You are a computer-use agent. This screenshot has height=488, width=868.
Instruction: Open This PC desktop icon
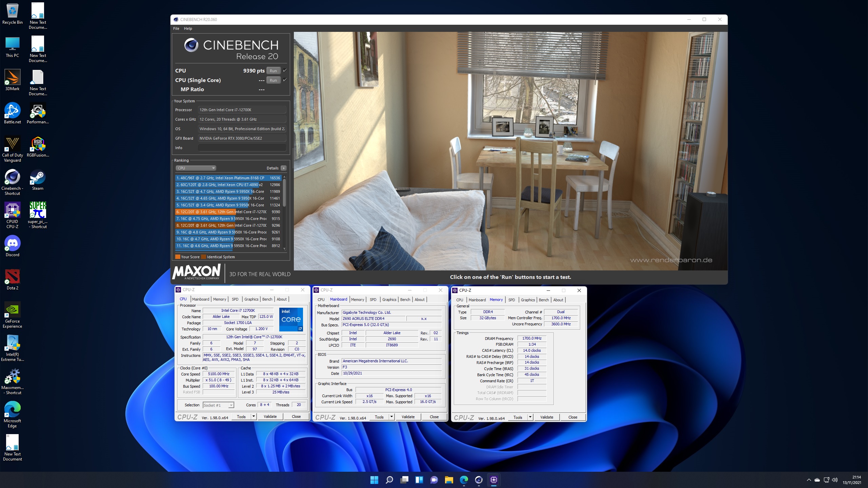[13, 47]
